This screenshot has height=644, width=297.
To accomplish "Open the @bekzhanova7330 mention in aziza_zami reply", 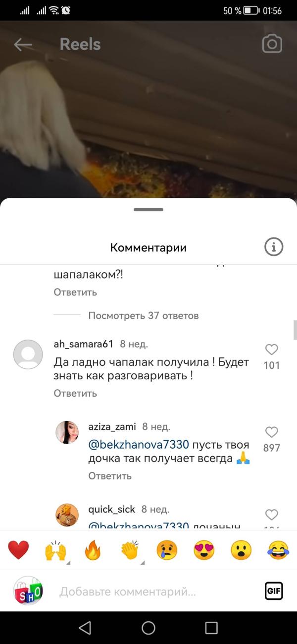I will pyautogui.click(x=139, y=444).
